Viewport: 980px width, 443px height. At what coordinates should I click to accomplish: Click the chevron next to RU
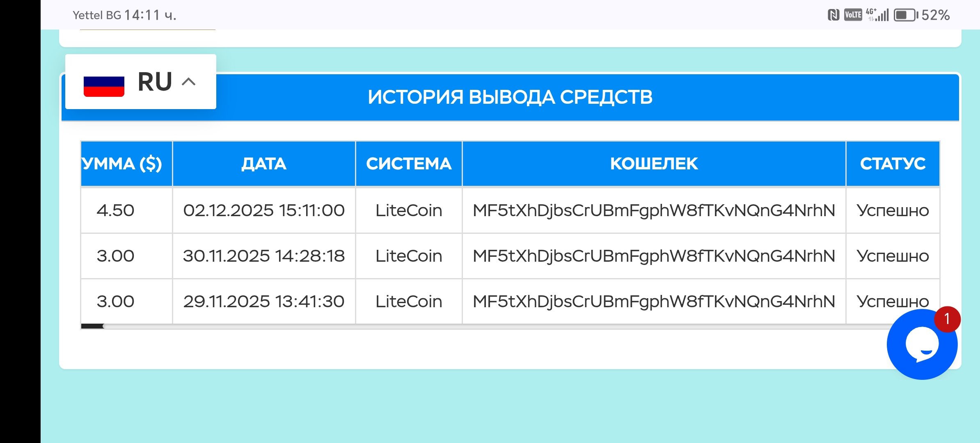tap(188, 82)
